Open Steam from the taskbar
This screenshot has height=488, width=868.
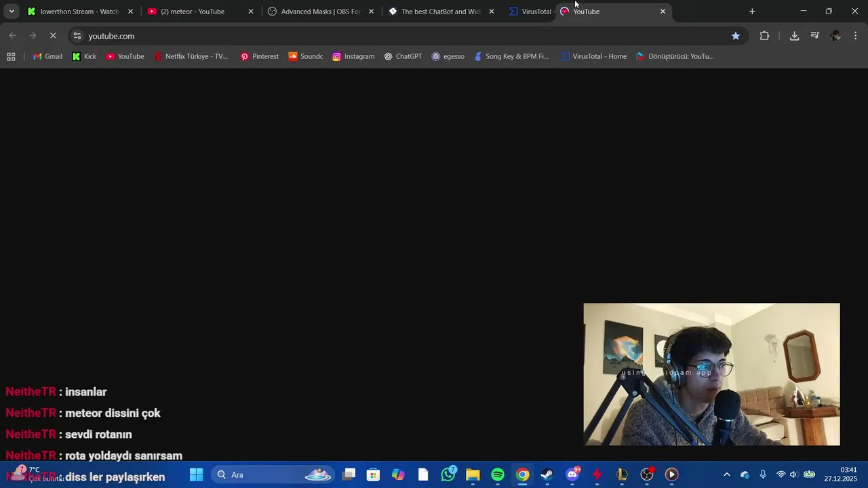[x=547, y=474]
